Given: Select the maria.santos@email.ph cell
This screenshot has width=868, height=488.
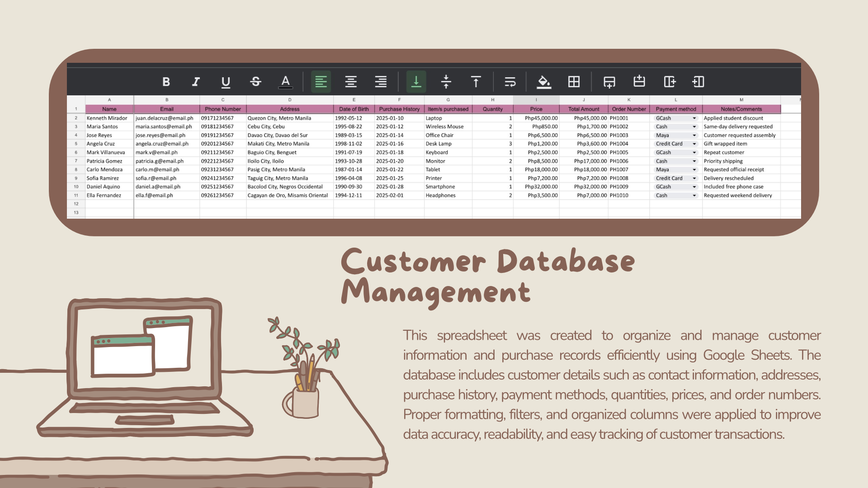Looking at the screenshot, I should [x=167, y=127].
